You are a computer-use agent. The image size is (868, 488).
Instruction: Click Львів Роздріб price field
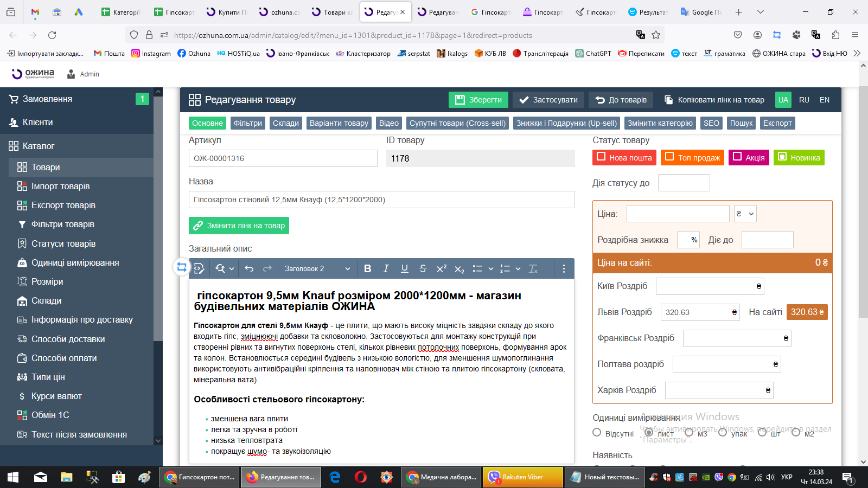(x=700, y=312)
